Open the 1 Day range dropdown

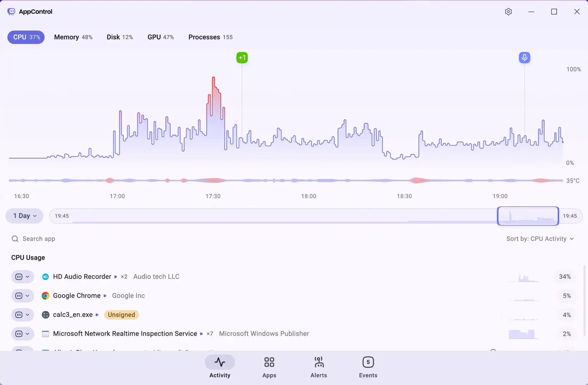pyautogui.click(x=25, y=216)
